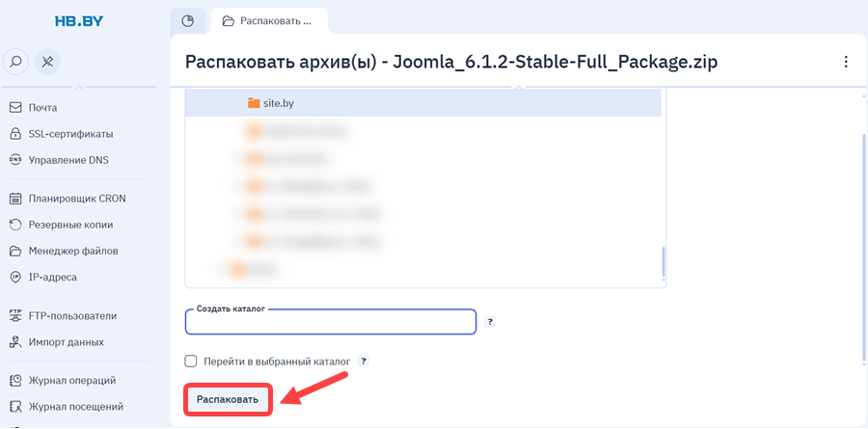
Task: Click the Планировщик CRON calendar icon
Action: 15,199
